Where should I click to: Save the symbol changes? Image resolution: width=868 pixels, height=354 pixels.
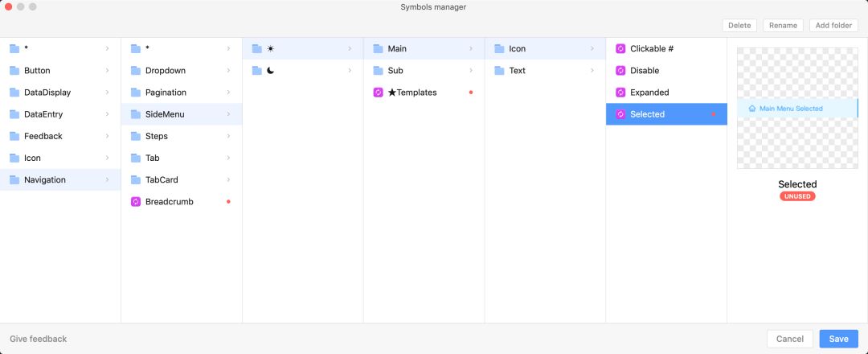pos(838,339)
